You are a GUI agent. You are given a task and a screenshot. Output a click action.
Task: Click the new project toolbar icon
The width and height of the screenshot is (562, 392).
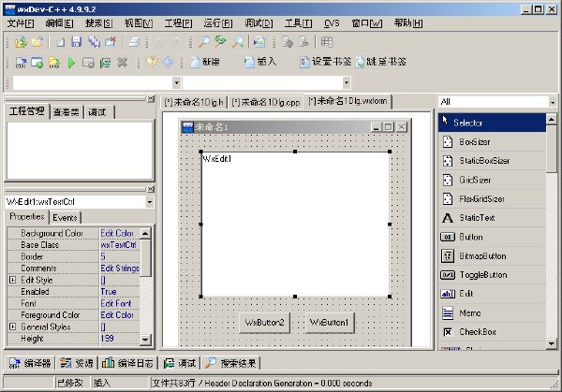pyautogui.click(x=21, y=42)
